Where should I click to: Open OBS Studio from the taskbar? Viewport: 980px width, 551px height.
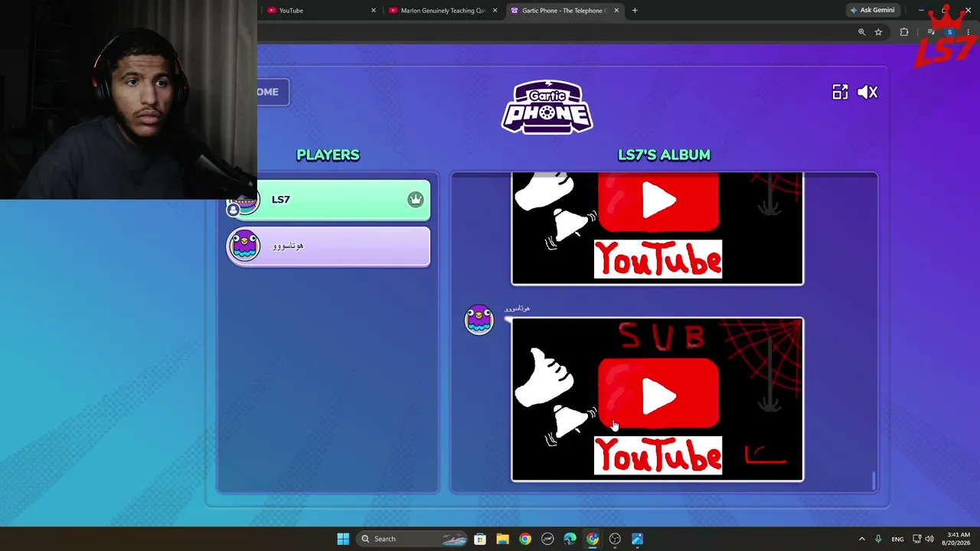click(x=615, y=539)
